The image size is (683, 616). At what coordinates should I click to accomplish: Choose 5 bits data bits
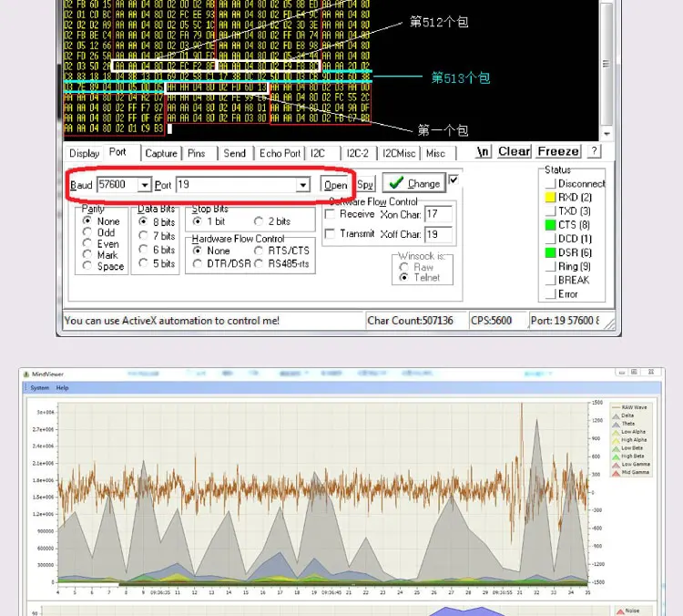[x=157, y=263]
